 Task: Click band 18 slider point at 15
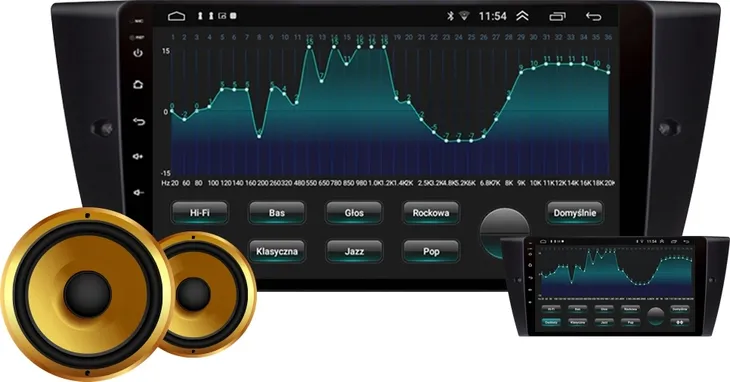coord(384,47)
